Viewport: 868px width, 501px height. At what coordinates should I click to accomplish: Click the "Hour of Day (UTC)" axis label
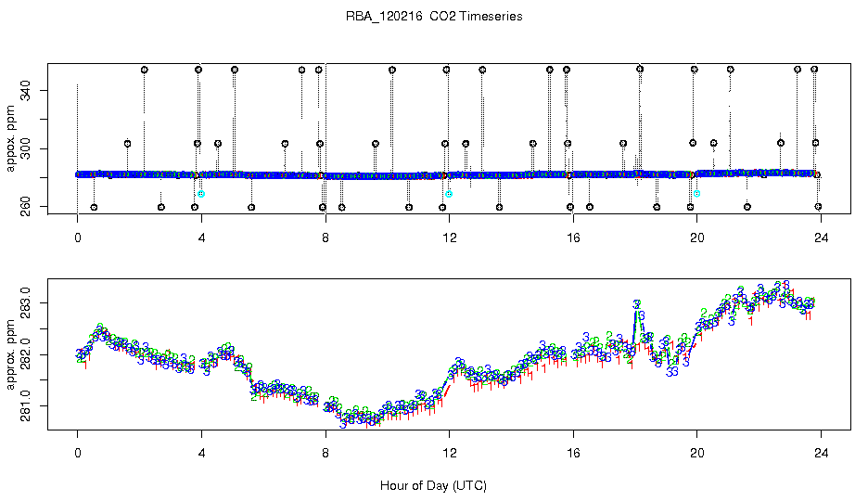[433, 485]
